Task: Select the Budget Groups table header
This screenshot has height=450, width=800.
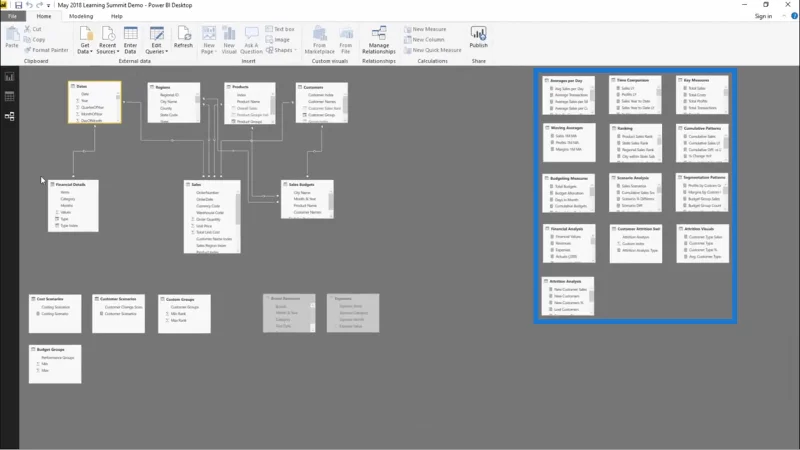Action: (55, 349)
